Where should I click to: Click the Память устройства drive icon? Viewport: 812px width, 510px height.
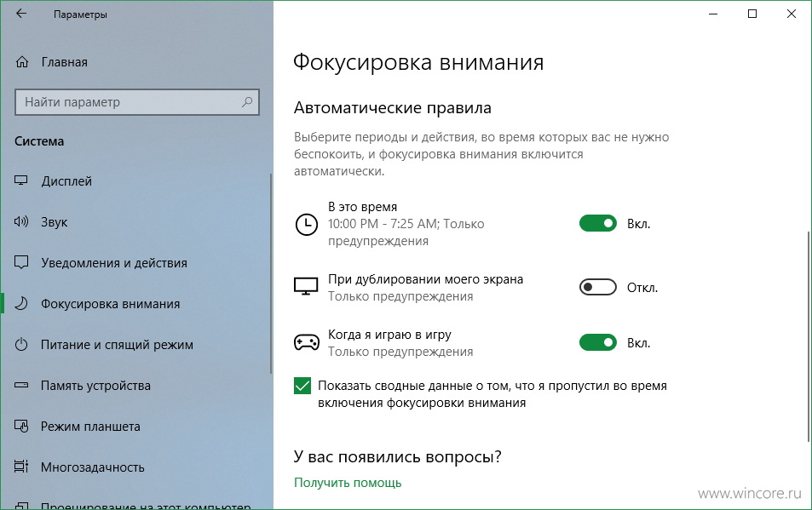click(21, 386)
